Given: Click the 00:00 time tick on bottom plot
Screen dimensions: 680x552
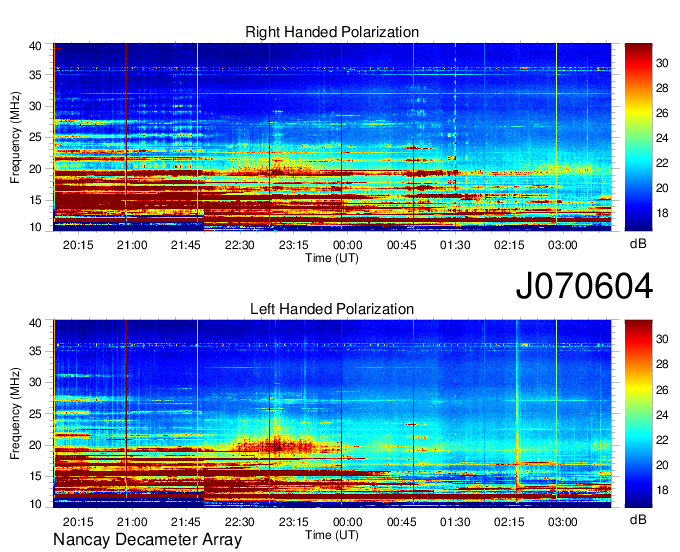Looking at the screenshot, I should point(347,522).
